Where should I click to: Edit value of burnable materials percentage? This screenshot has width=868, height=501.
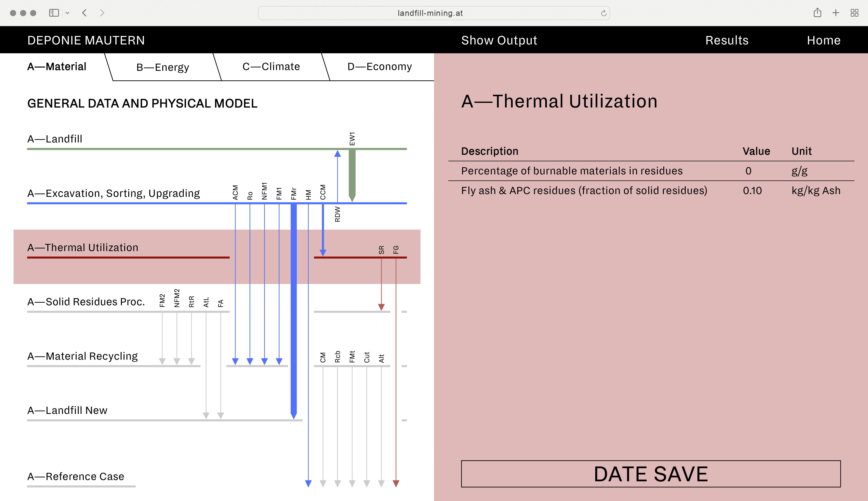pos(748,171)
